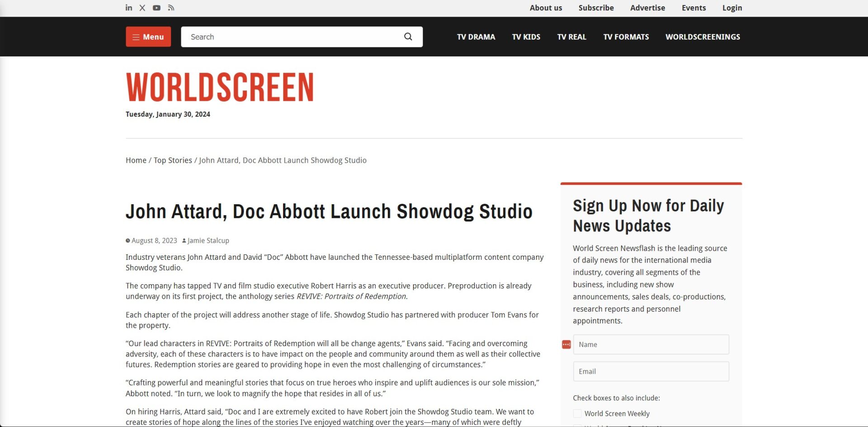This screenshot has width=868, height=427.
Task: Click the author icon next to Jamie Stalcup
Action: [184, 240]
